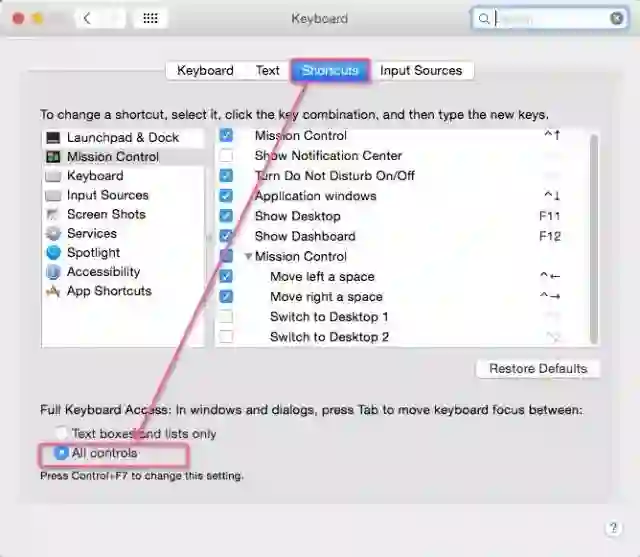Click the F11 key combination for Show Desktop
The height and width of the screenshot is (557, 640).
coord(550,216)
